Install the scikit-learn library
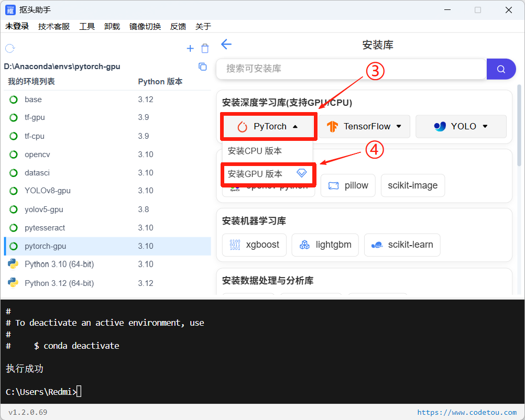This screenshot has height=420, width=525. point(402,245)
